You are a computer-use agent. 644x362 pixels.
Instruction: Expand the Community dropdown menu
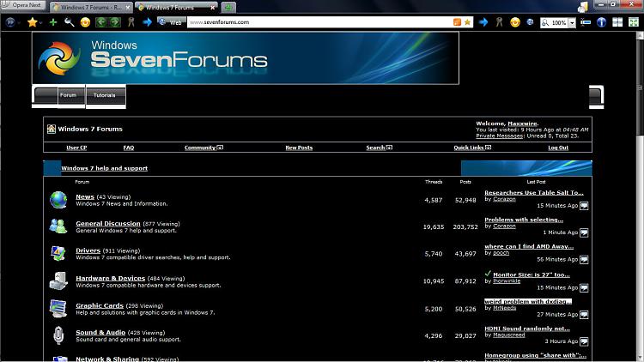[204, 148]
